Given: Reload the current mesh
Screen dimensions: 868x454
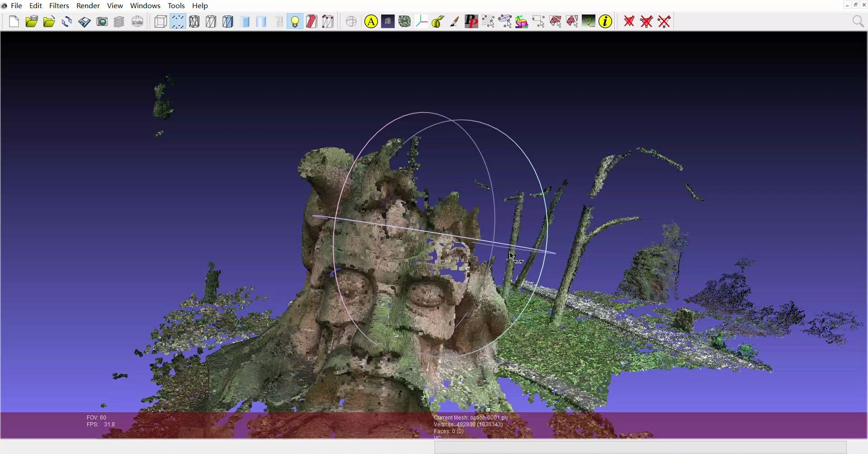Looking at the screenshot, I should (66, 21).
